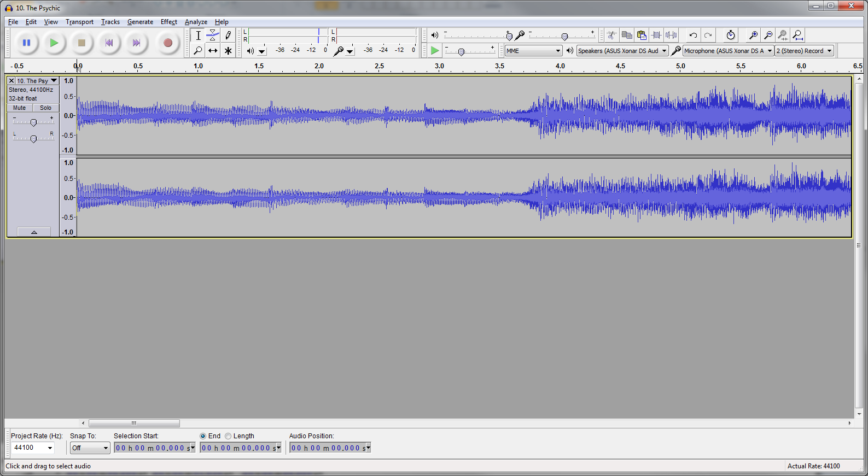The width and height of the screenshot is (868, 476).
Task: Open the Tracks menu
Action: pos(110,22)
